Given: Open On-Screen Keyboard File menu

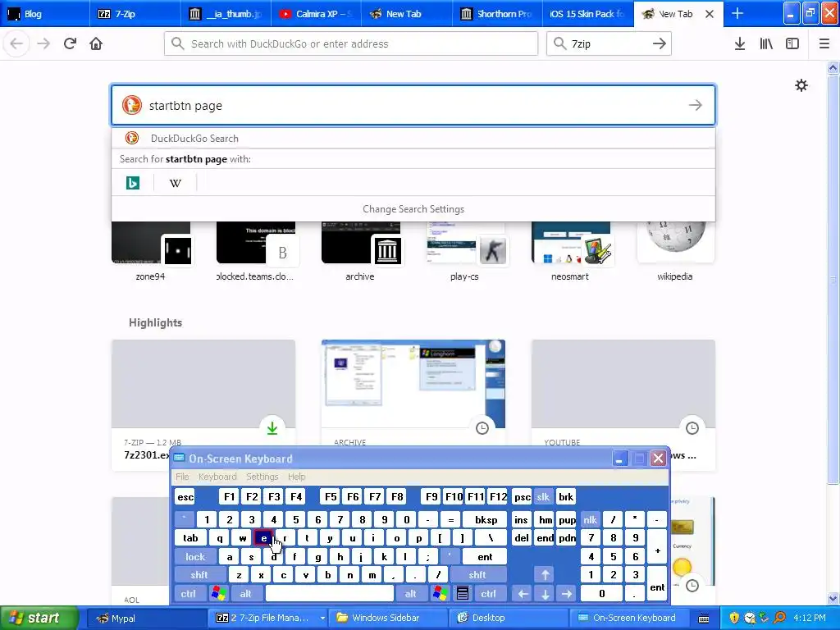Looking at the screenshot, I should tap(182, 477).
